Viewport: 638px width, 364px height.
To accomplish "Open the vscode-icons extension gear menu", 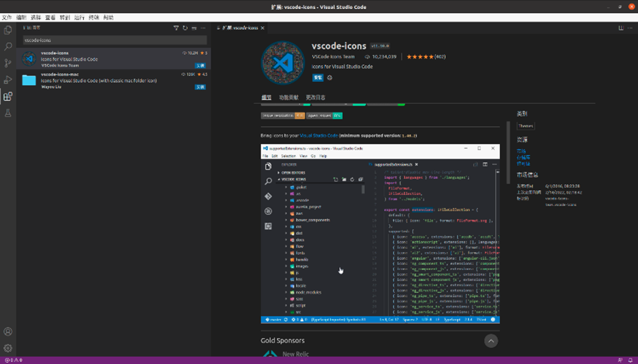I will 329,78.
